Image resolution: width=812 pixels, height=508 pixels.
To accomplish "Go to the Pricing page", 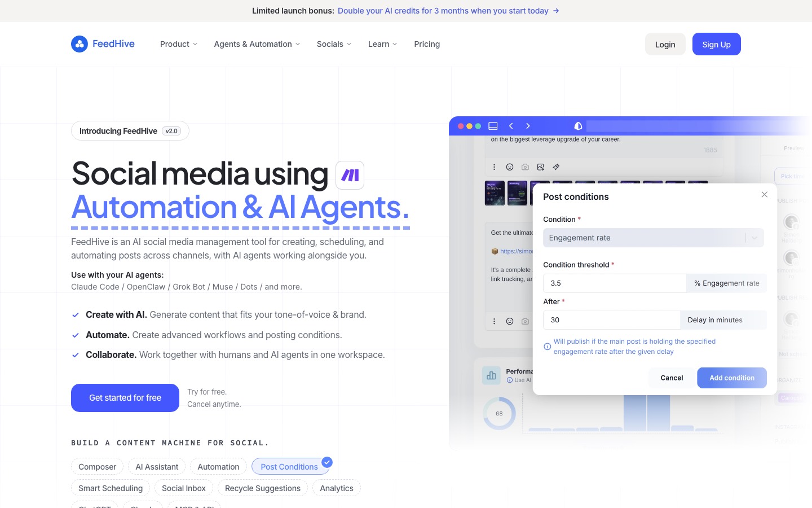I will point(427,44).
